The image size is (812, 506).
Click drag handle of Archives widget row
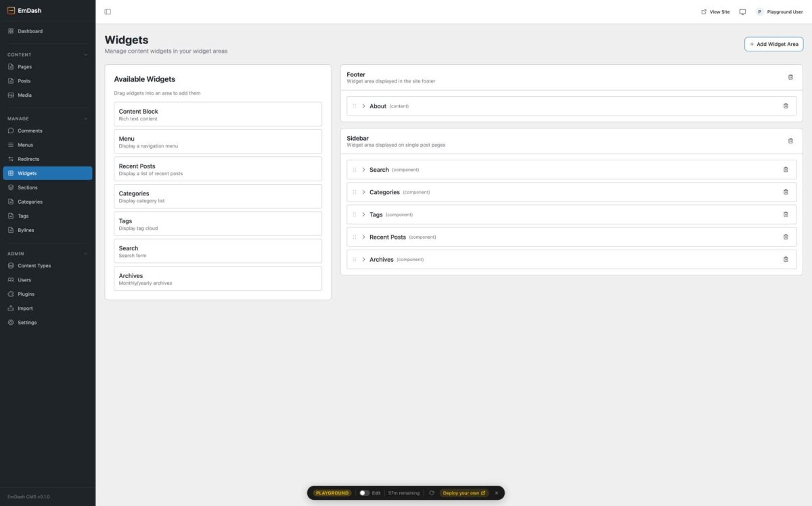coord(355,259)
